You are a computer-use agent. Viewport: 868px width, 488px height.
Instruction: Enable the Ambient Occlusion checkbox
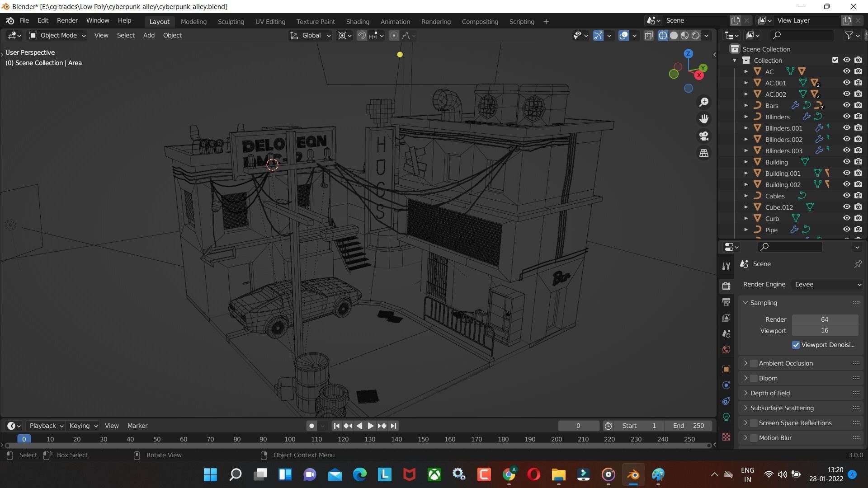tap(754, 363)
